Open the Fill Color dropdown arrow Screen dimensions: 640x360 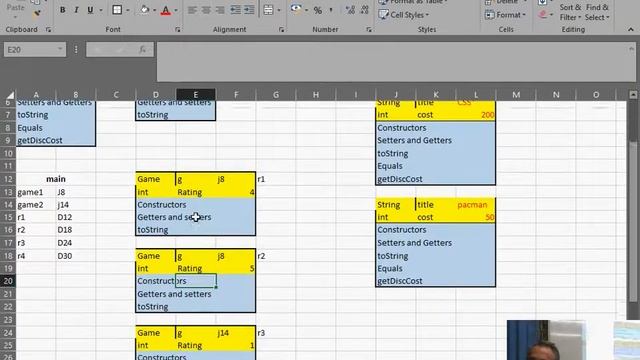(155, 10)
